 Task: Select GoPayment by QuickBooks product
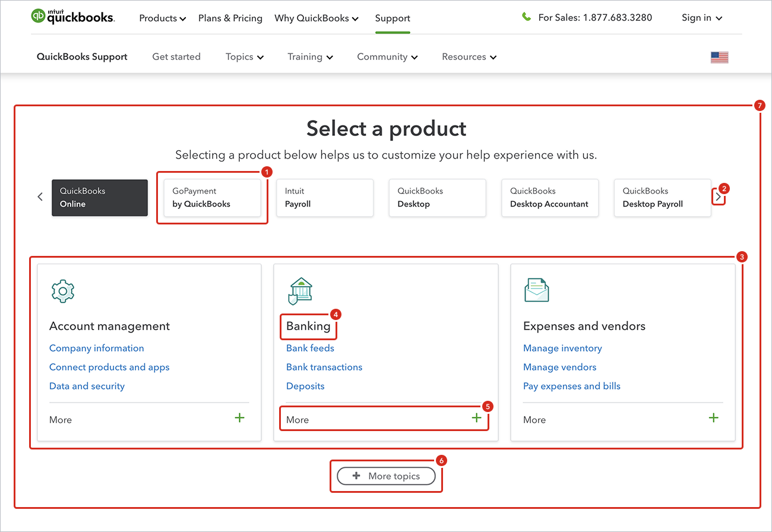coord(213,198)
